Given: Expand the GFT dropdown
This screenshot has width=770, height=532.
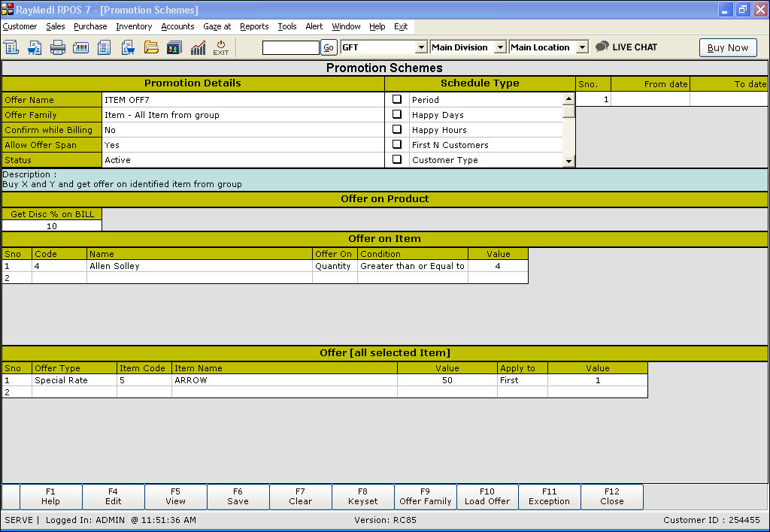Looking at the screenshot, I should point(421,47).
